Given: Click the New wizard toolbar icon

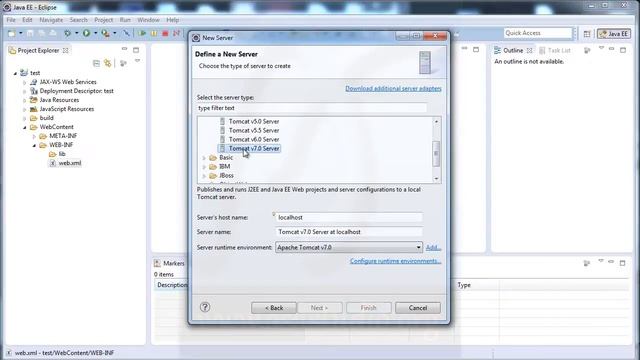Looking at the screenshot, I should click(12, 33).
